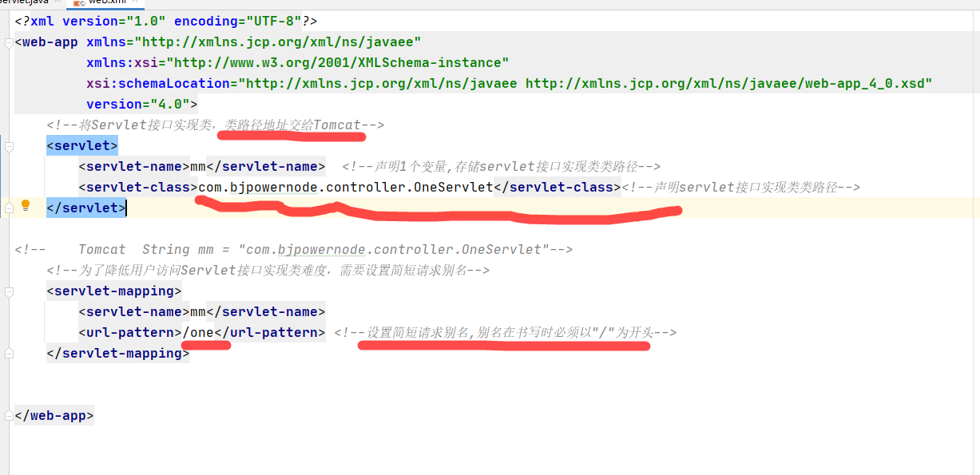Click the opening <servlet-mapping> tag
This screenshot has width=980, height=475.
pos(114,291)
